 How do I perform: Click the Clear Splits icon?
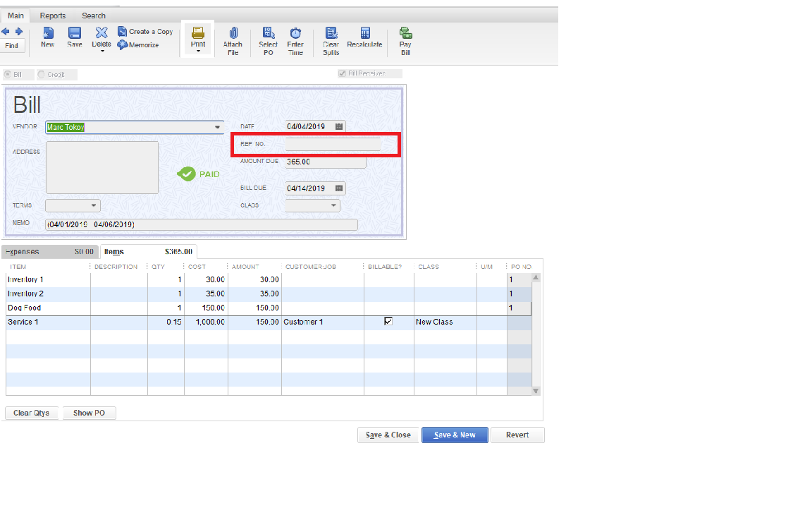(x=331, y=33)
